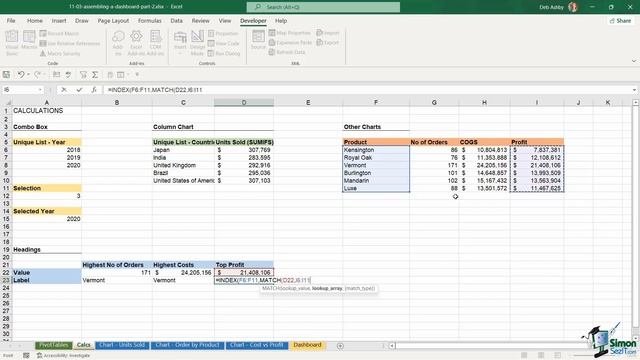Switch to the Data tab
The height and width of the screenshot is (360, 640).
176,21
